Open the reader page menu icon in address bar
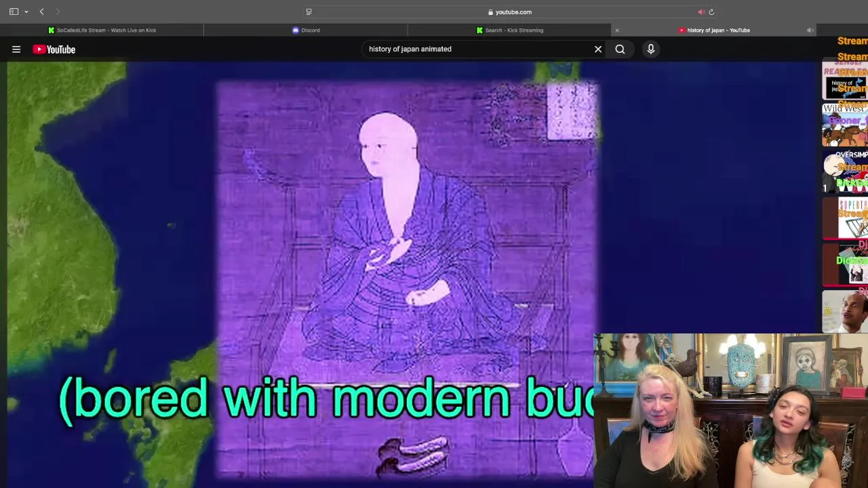The image size is (868, 488). pos(309,12)
